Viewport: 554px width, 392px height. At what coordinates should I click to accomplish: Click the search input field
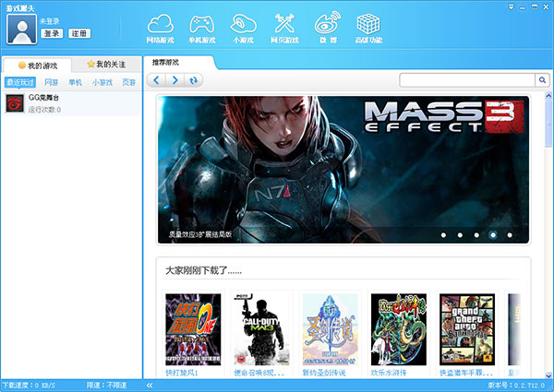click(x=467, y=80)
